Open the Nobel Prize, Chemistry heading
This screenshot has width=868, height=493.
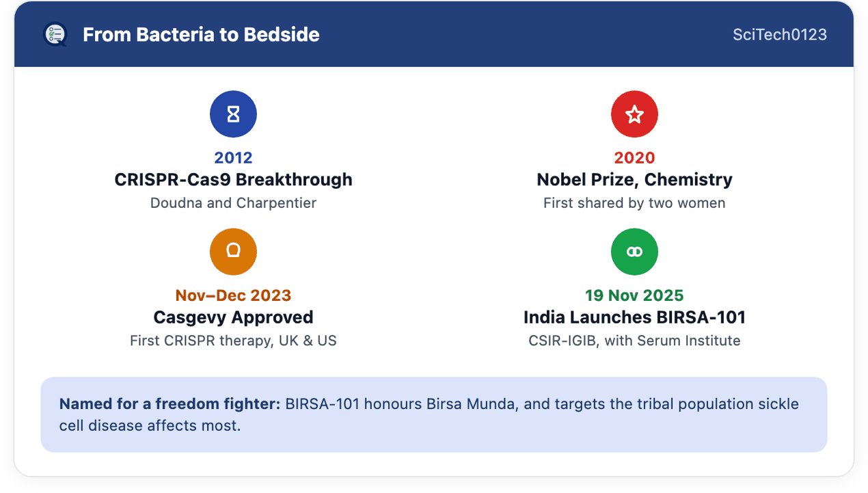pos(634,180)
